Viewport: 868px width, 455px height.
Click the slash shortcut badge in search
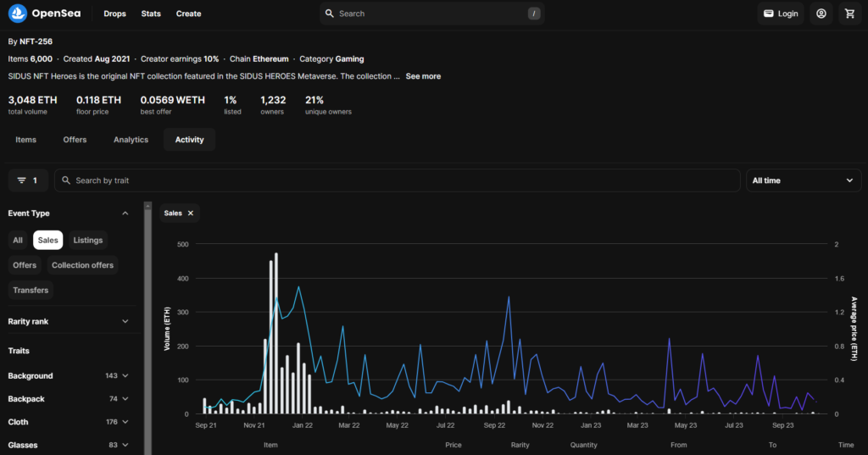[x=534, y=14]
